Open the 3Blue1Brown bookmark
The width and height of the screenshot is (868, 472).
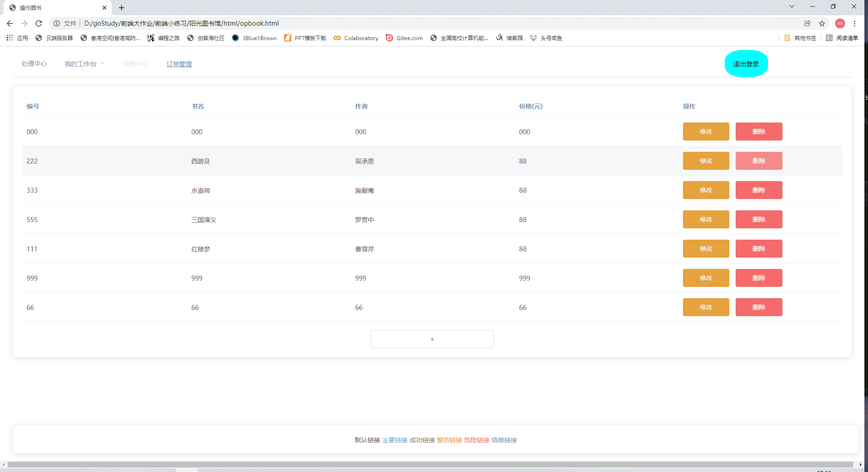coord(254,38)
